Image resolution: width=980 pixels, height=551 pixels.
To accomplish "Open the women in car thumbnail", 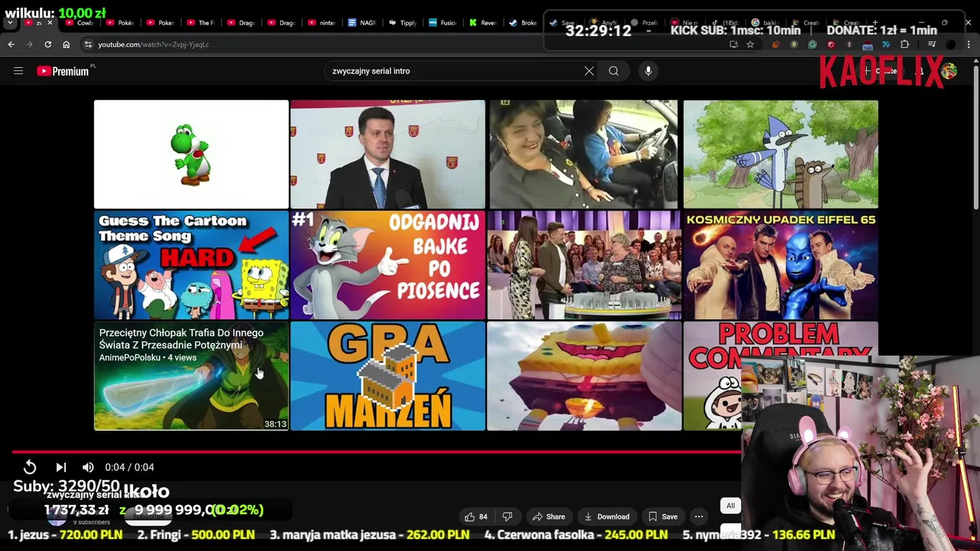I will 583,154.
